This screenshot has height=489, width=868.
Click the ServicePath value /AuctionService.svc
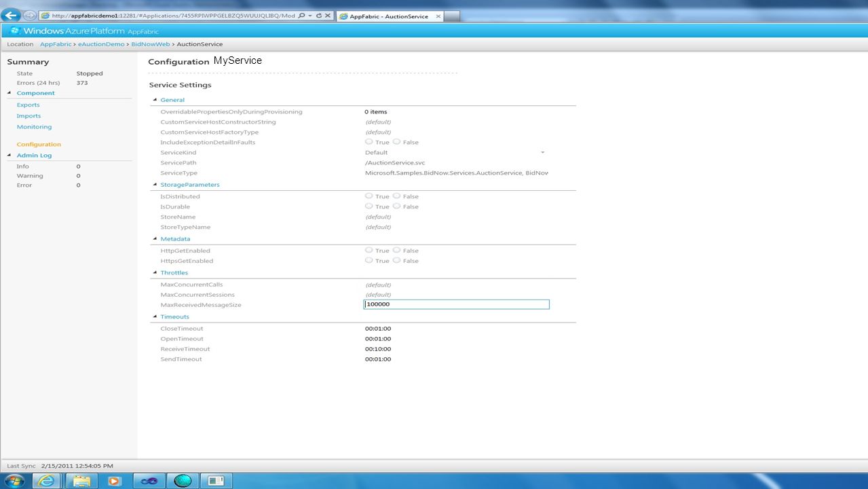395,163
